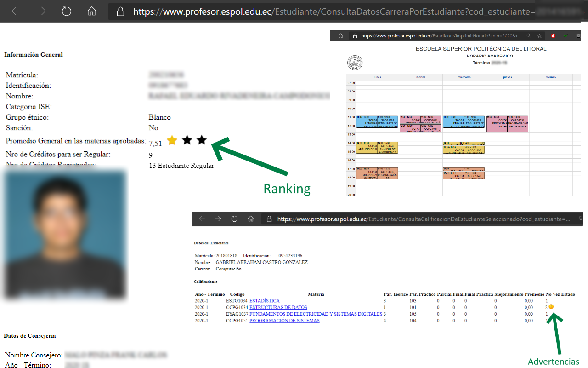Open the PROGRAMACIÓN DE SISTEMAS subject link

[284, 321]
